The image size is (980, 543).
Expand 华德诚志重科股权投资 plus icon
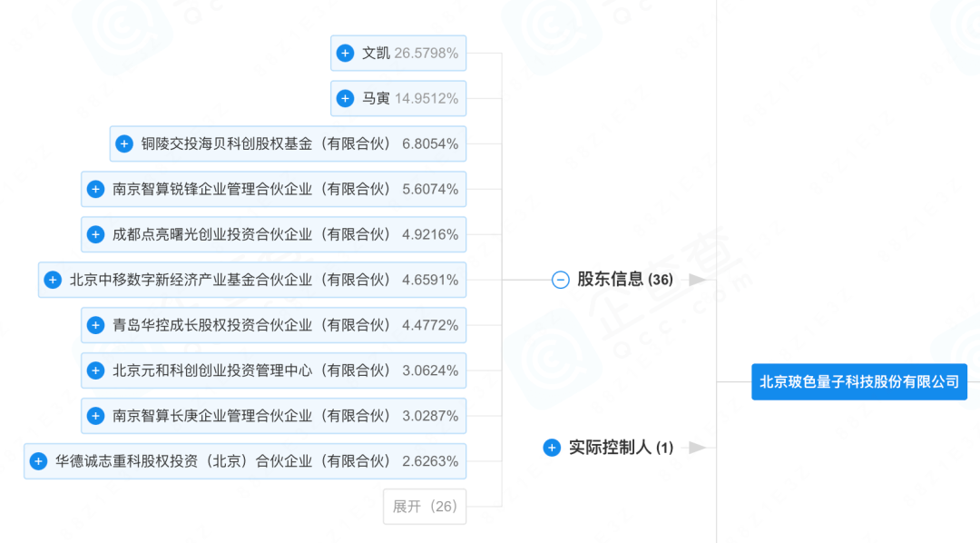click(x=39, y=461)
